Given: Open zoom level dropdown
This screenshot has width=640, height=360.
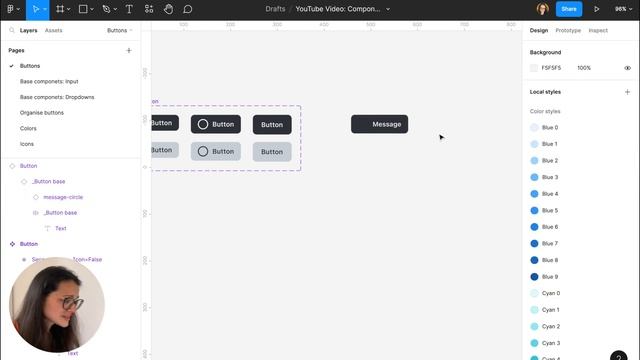Looking at the screenshot, I should pyautogui.click(x=623, y=9).
